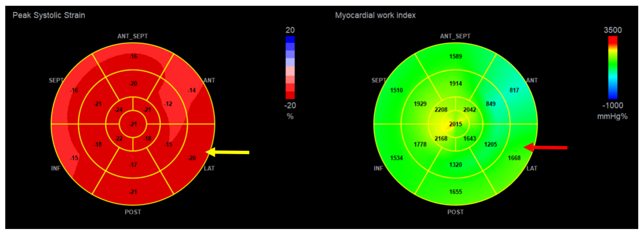Click the 849 mid anterior segment
Screen dimensions: 644x234
[490, 104]
